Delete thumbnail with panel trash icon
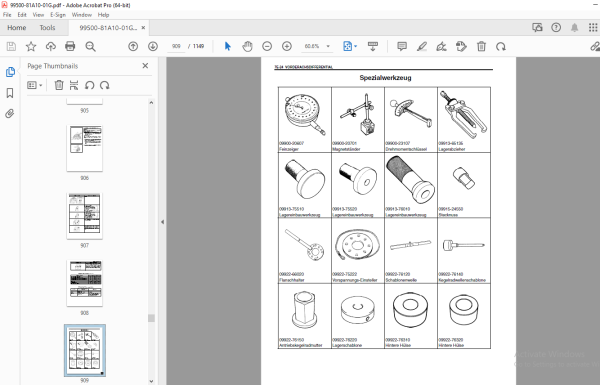Viewport: 600px width, 385px height. tap(59, 85)
